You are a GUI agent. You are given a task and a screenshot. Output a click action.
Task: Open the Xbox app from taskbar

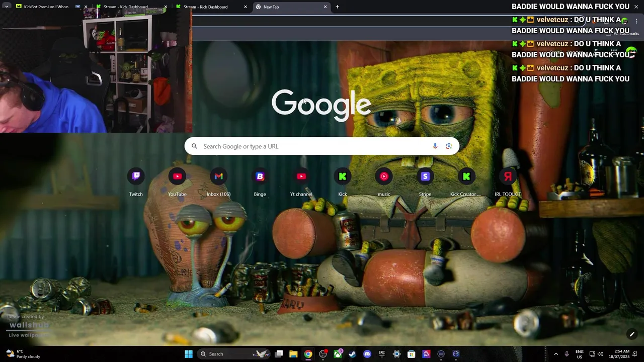point(338,354)
